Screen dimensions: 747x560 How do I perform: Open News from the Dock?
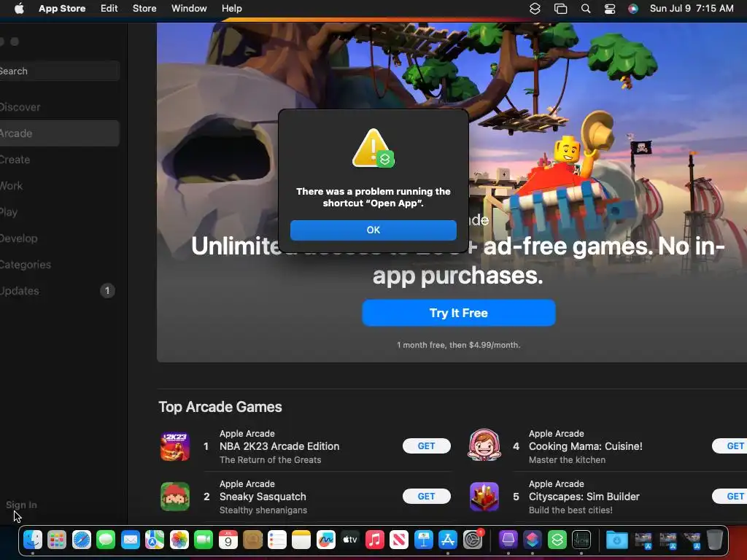399,540
